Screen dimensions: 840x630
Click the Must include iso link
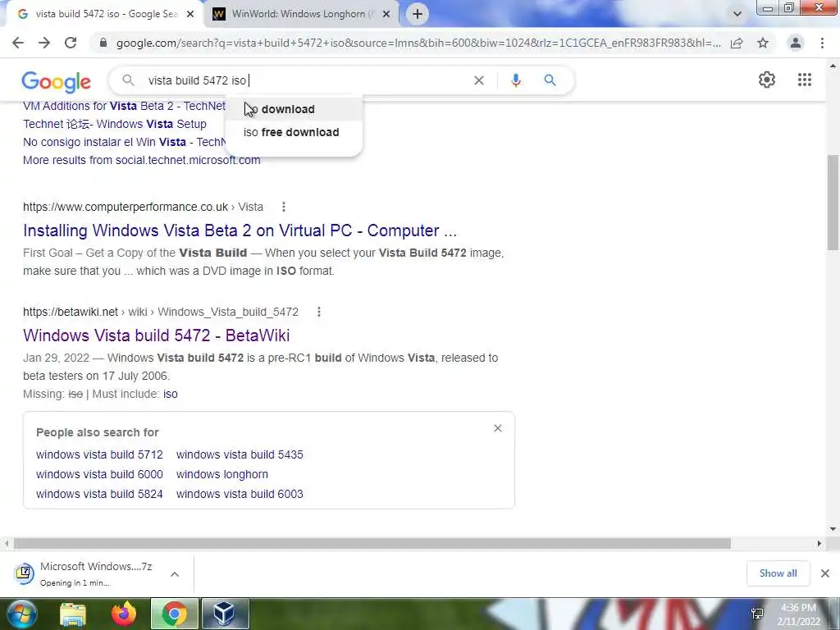(171, 395)
